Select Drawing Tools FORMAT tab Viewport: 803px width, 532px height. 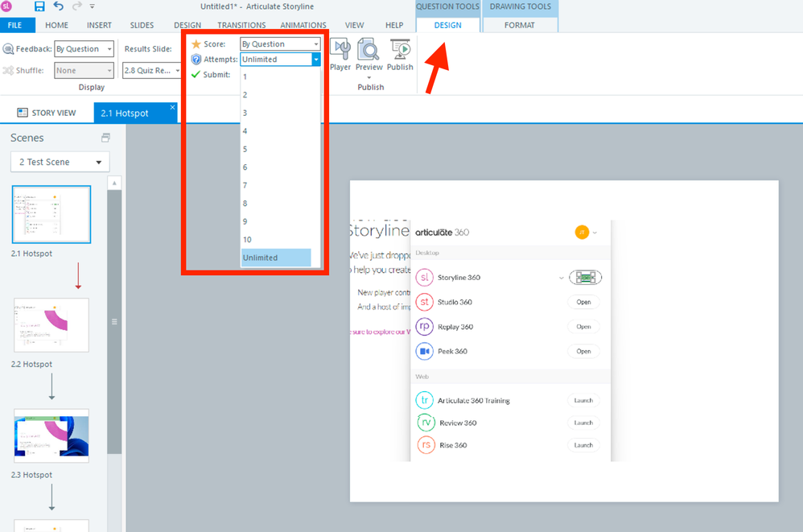[519, 25]
